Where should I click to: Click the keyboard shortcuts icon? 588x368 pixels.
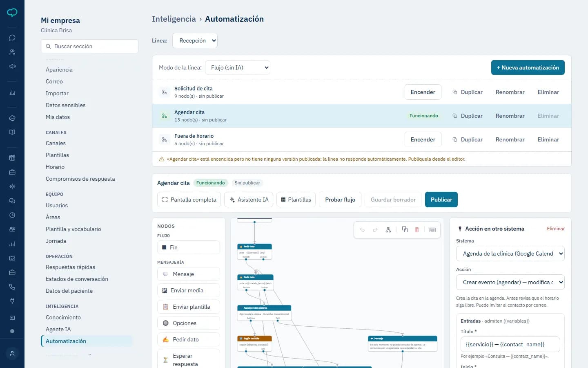coord(432,230)
